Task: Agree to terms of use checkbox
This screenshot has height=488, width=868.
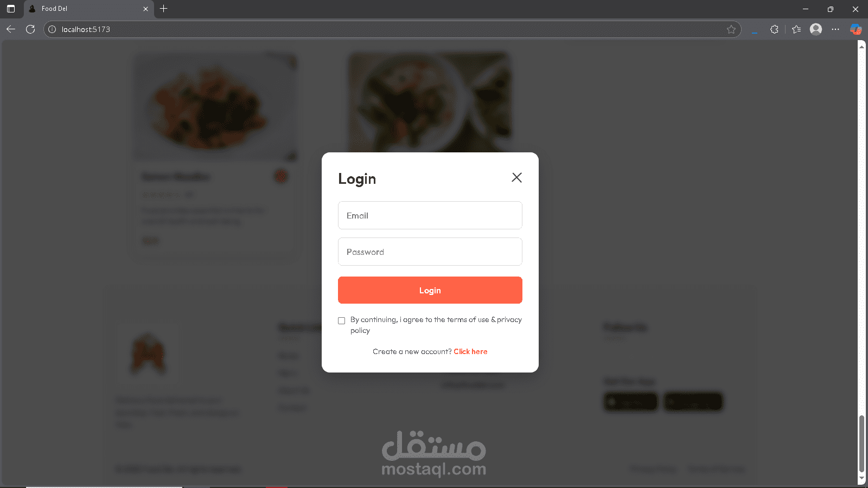Action: tap(341, 320)
